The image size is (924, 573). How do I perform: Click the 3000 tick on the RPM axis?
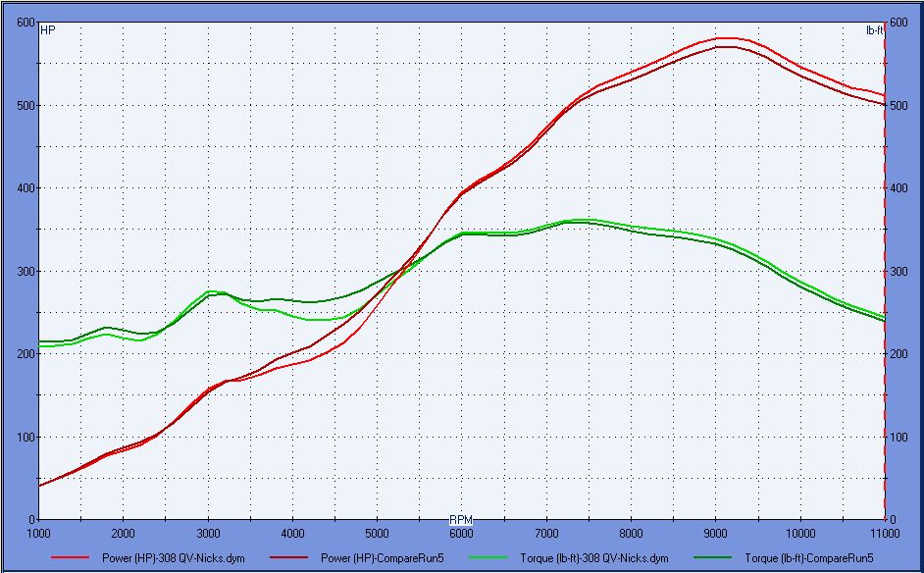(x=208, y=533)
